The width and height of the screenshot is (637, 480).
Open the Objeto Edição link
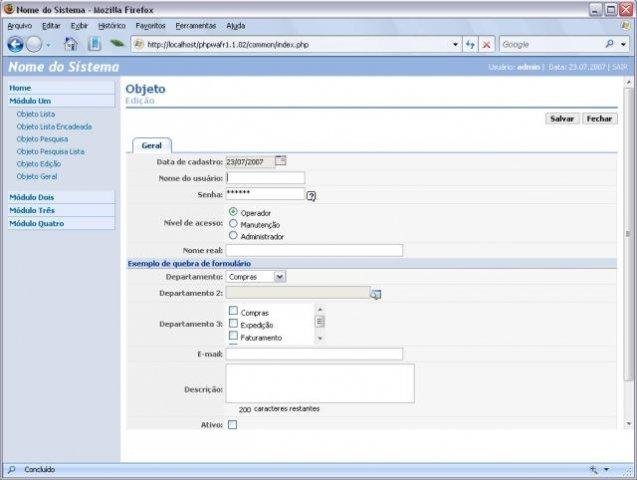click(39, 164)
